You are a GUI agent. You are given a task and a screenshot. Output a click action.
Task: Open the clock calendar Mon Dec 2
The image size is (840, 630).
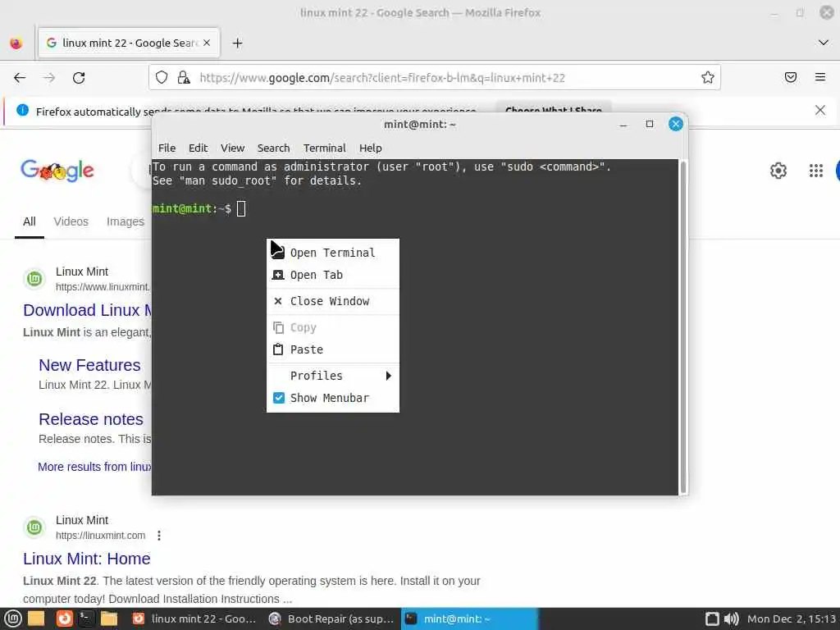pos(792,619)
